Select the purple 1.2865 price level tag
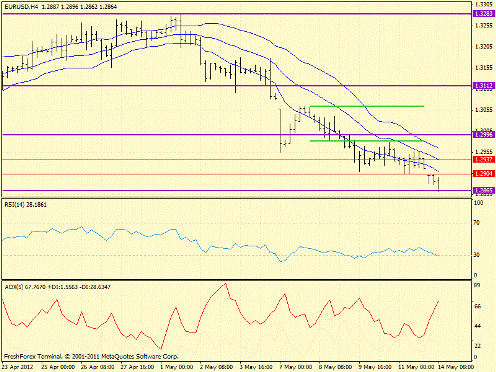This screenshot has width=496, height=372. [483, 191]
